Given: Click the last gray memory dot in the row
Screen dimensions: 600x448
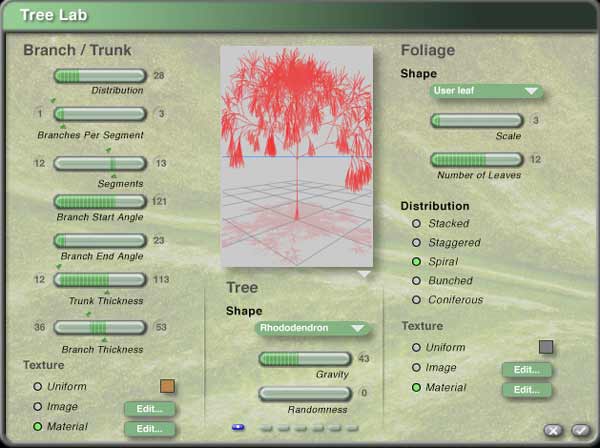Looking at the screenshot, I should [x=352, y=428].
